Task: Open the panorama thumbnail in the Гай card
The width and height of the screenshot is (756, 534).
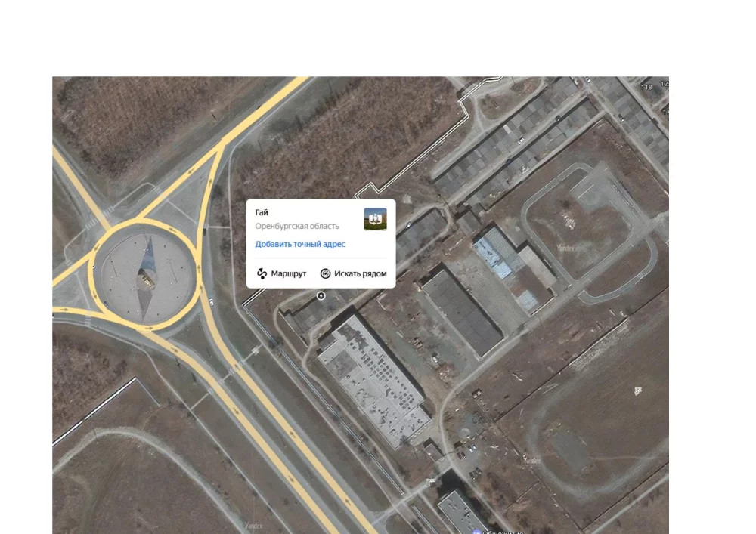Action: pos(375,219)
